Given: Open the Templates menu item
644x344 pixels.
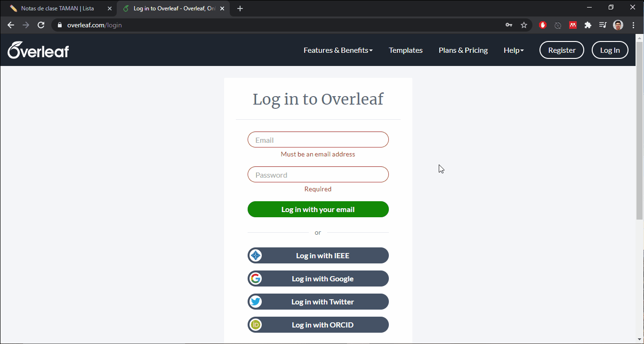Looking at the screenshot, I should (x=405, y=50).
